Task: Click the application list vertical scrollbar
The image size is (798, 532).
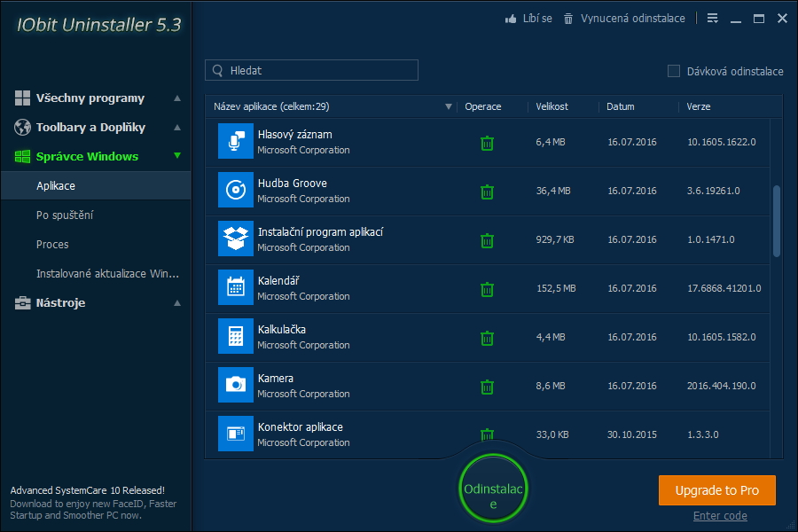Action: click(778, 222)
